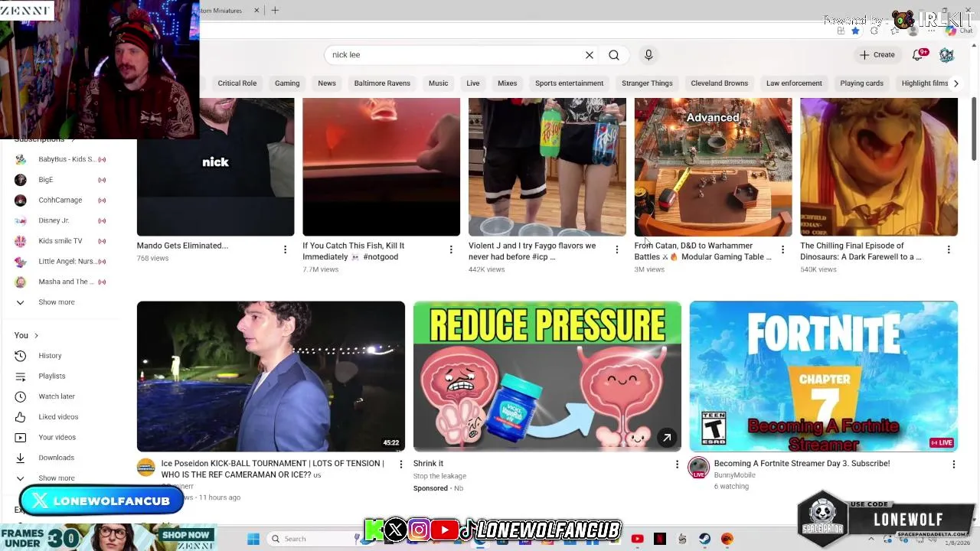The image size is (980, 551).
Task: Open a new browser tab
Action: click(275, 10)
